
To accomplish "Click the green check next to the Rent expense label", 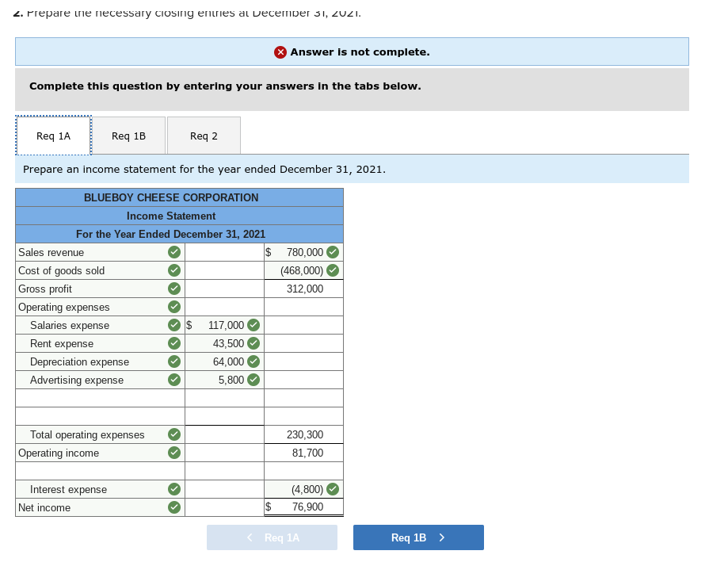I will [174, 343].
